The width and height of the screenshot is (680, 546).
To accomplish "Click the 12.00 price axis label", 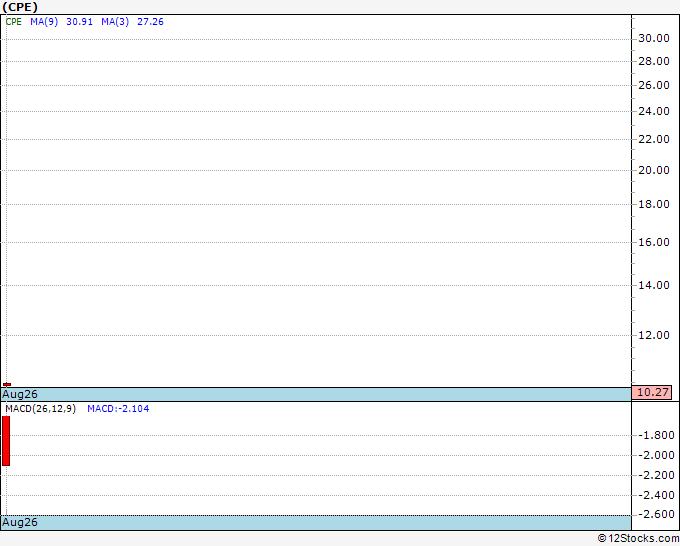I will [654, 335].
